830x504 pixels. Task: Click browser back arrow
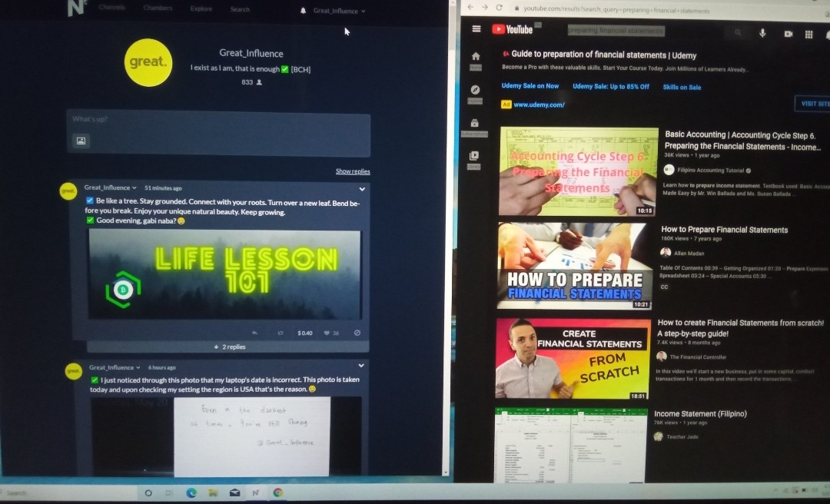coord(470,7)
